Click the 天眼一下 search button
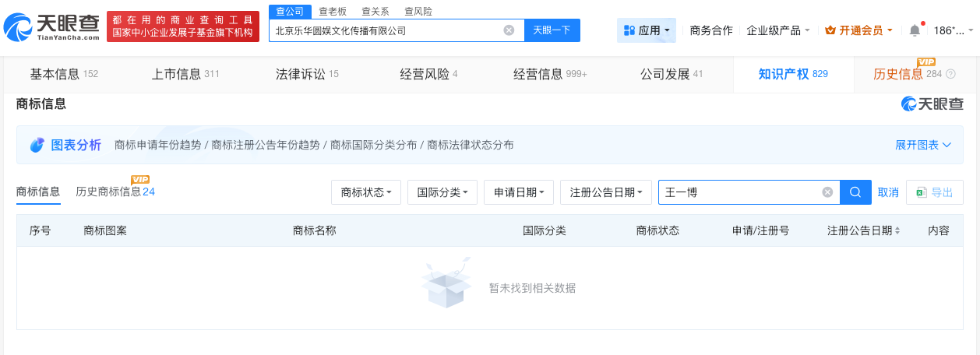Screen dimensions: 980x355 tap(552, 30)
